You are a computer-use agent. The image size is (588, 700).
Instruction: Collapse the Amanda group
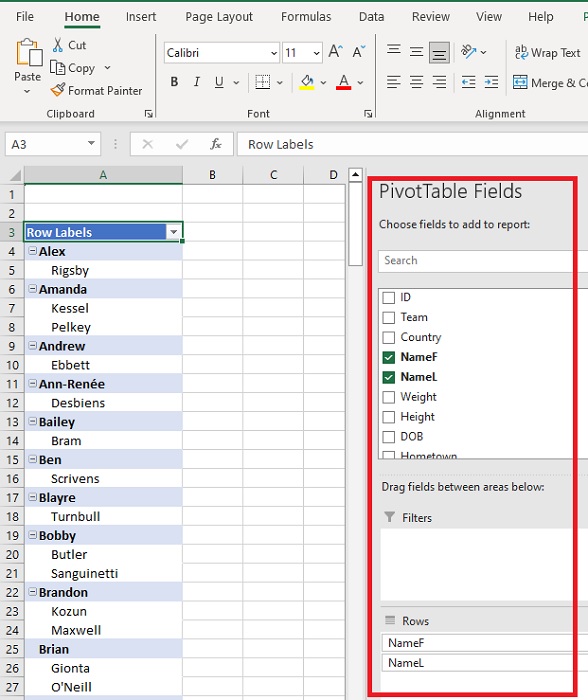(x=33, y=289)
